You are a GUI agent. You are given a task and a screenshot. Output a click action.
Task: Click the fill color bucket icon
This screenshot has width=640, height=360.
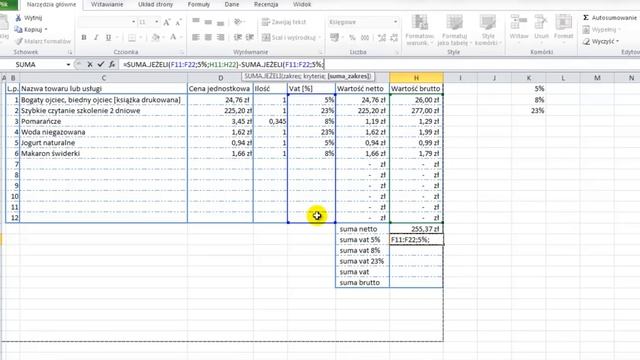pyautogui.click(x=156, y=38)
